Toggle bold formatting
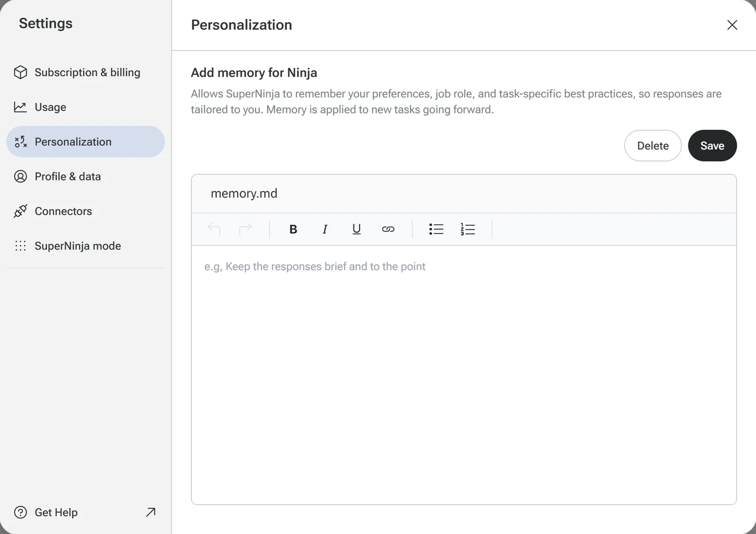 [293, 229]
